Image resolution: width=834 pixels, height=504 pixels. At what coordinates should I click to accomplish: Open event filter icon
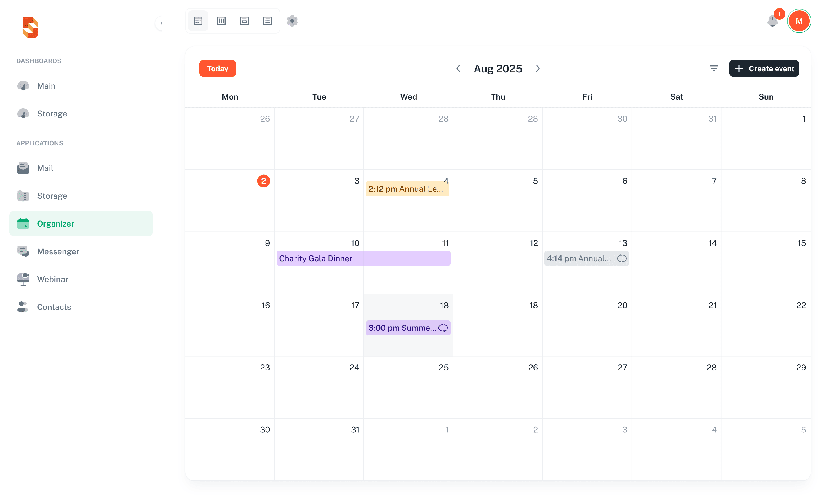[714, 69]
